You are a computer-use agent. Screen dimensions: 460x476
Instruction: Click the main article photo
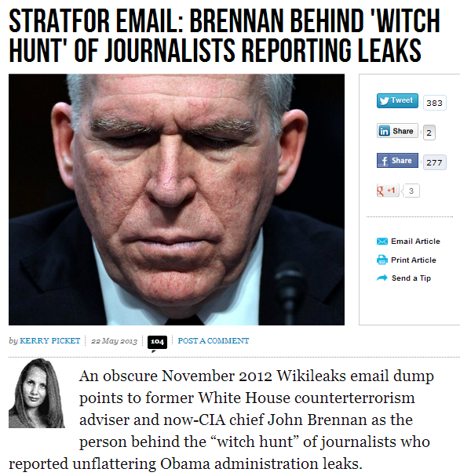tap(177, 199)
